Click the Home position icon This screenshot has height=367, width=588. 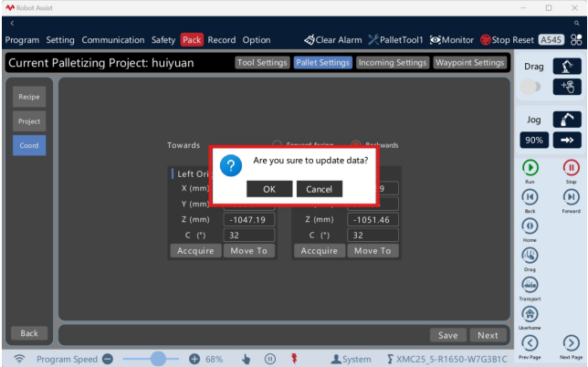click(x=530, y=226)
